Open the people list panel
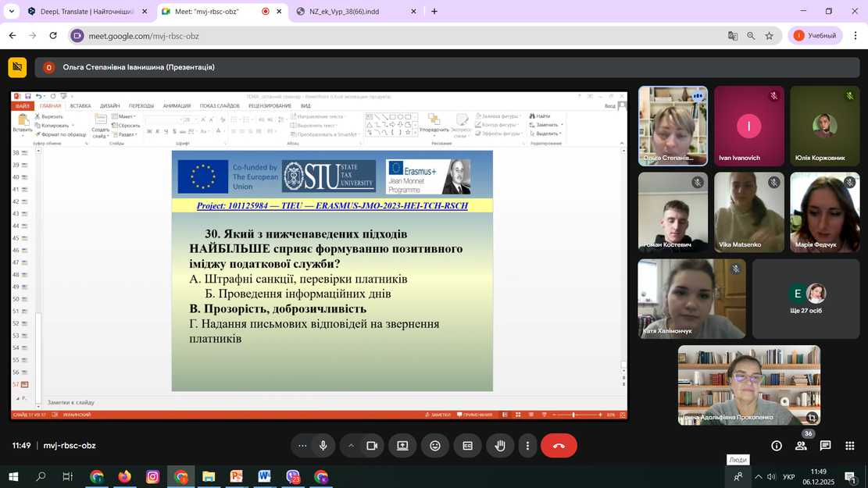Viewport: 868px width, 488px height. [x=801, y=446]
